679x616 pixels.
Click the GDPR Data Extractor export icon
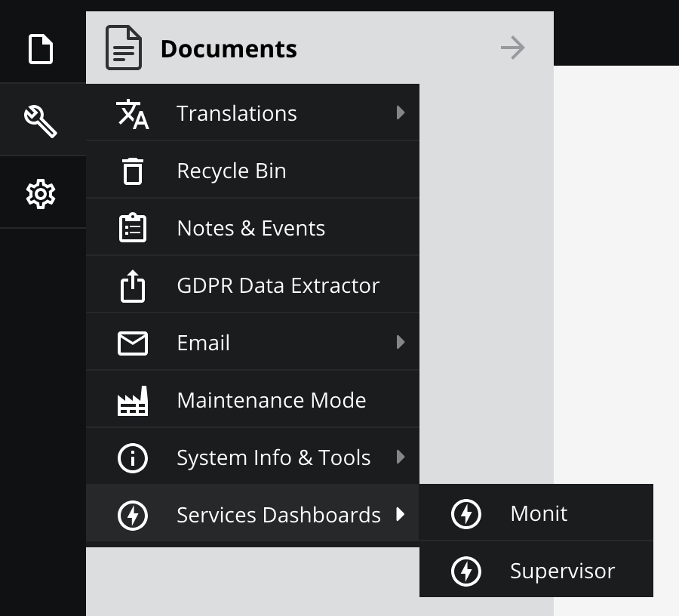pos(133,285)
